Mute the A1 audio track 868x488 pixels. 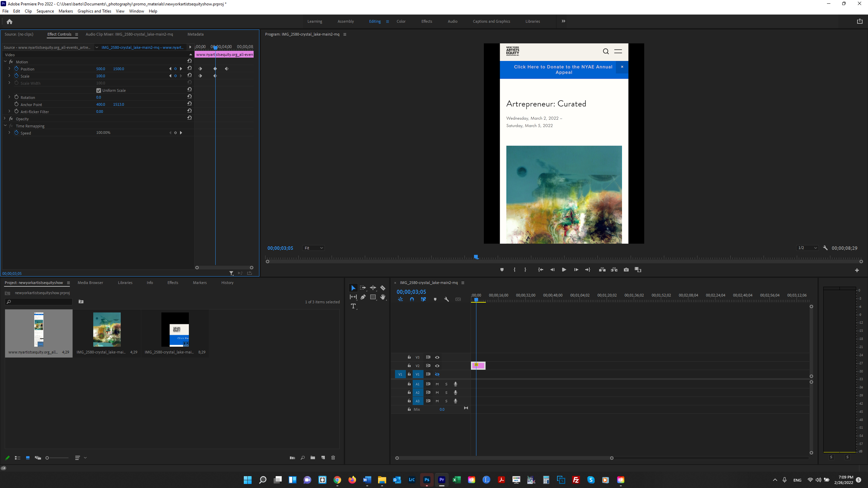pos(437,384)
